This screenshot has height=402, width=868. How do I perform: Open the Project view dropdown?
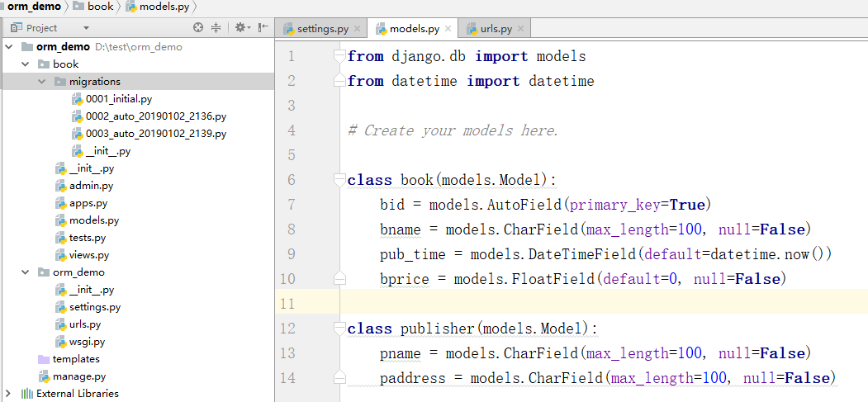pos(86,27)
